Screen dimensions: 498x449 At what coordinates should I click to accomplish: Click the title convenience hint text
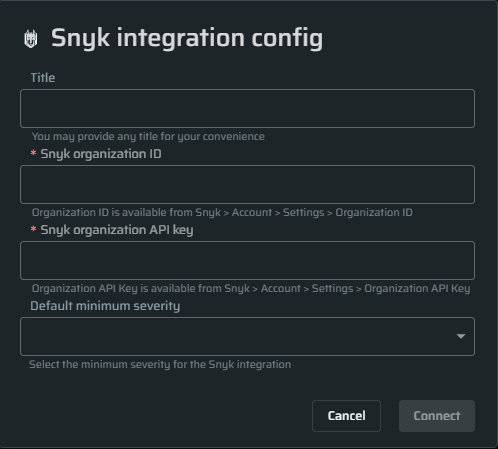148,136
